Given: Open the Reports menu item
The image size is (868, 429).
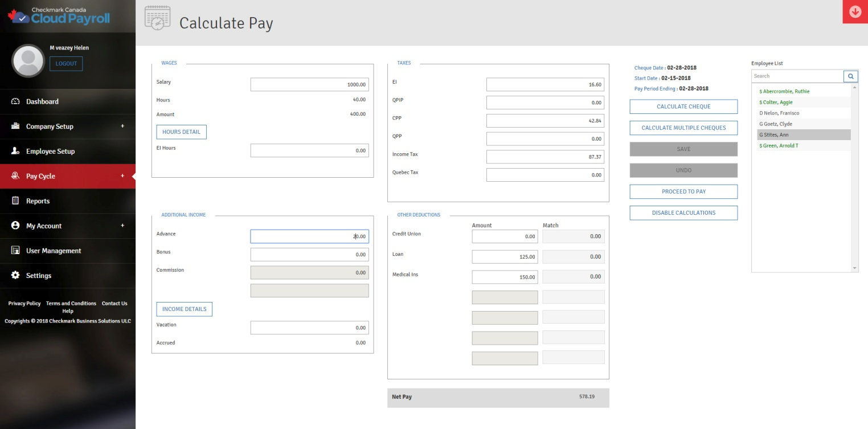Looking at the screenshot, I should 38,201.
